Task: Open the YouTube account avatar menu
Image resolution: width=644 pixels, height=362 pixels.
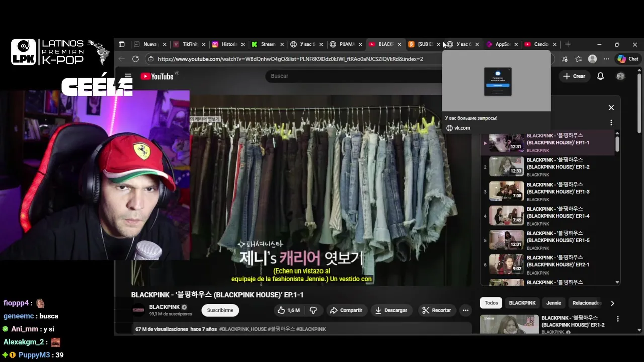Action: tap(620, 76)
